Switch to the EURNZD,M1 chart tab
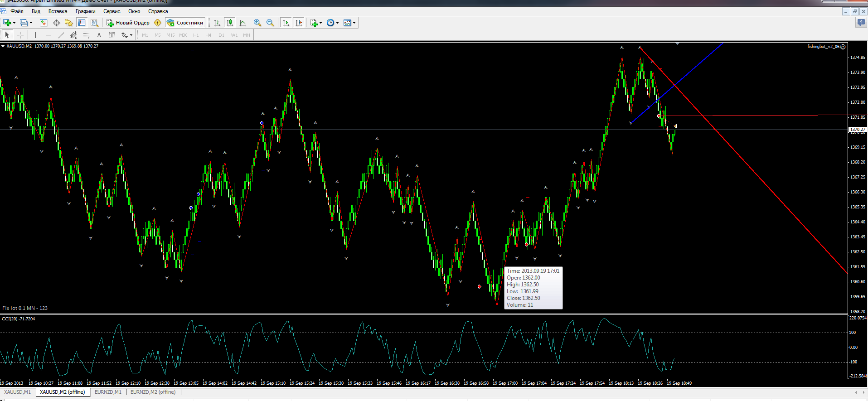The image size is (868, 401). [108, 392]
